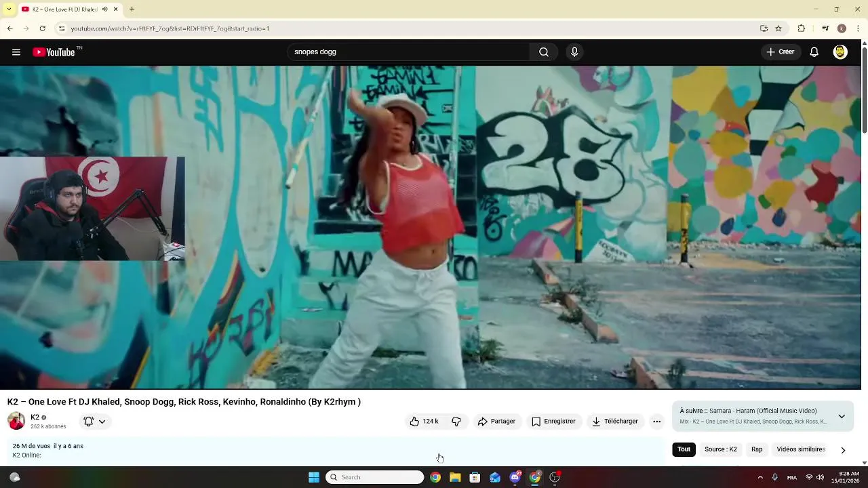This screenshot has width=868, height=488.
Task: Click the YouTube search magnifier button
Action: coord(544,52)
